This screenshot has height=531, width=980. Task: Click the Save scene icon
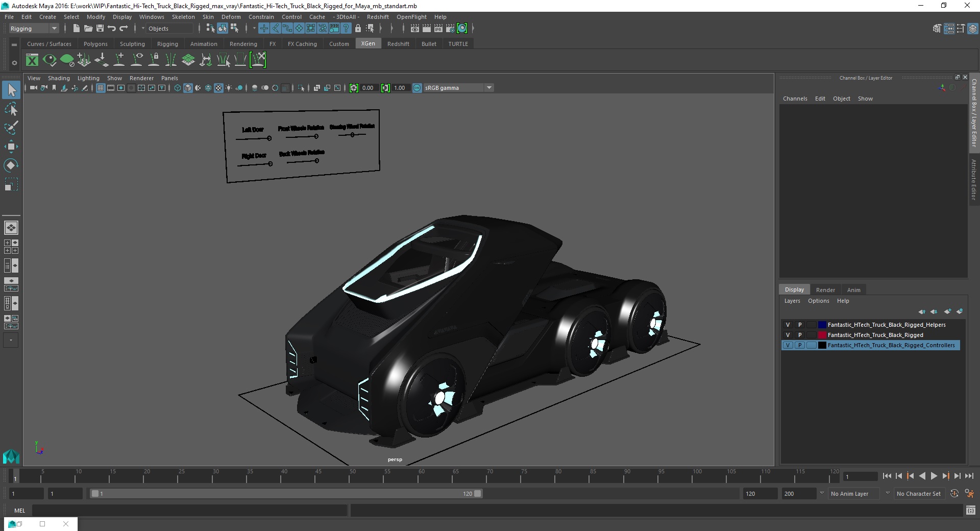tap(100, 29)
